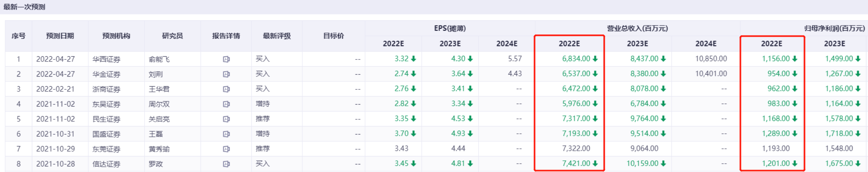Open report details icon for 国盛证券 row

click(x=226, y=134)
